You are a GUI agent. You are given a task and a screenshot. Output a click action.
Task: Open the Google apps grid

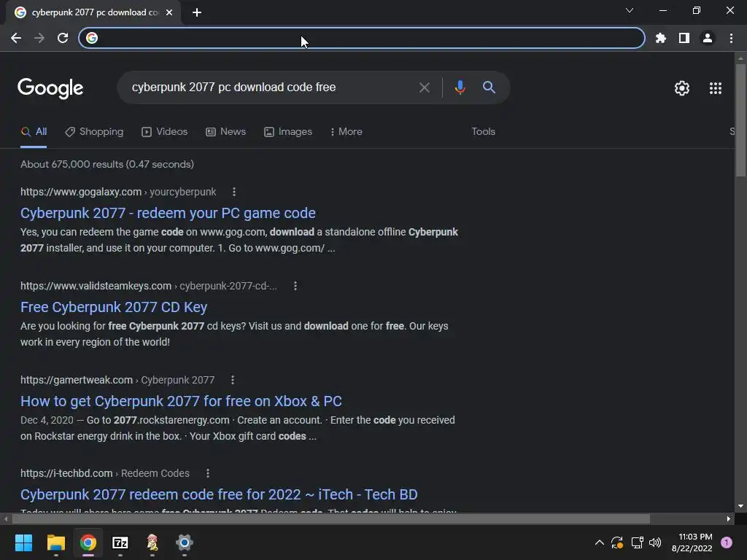coord(715,88)
